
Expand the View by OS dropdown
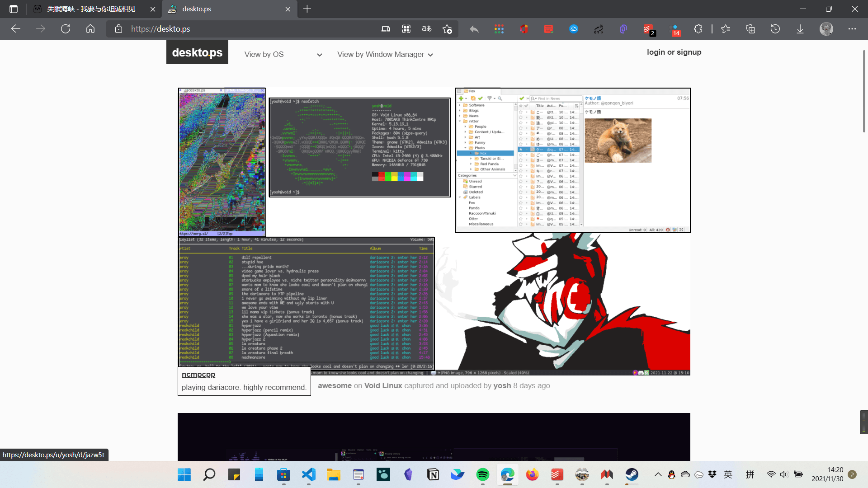click(x=282, y=54)
